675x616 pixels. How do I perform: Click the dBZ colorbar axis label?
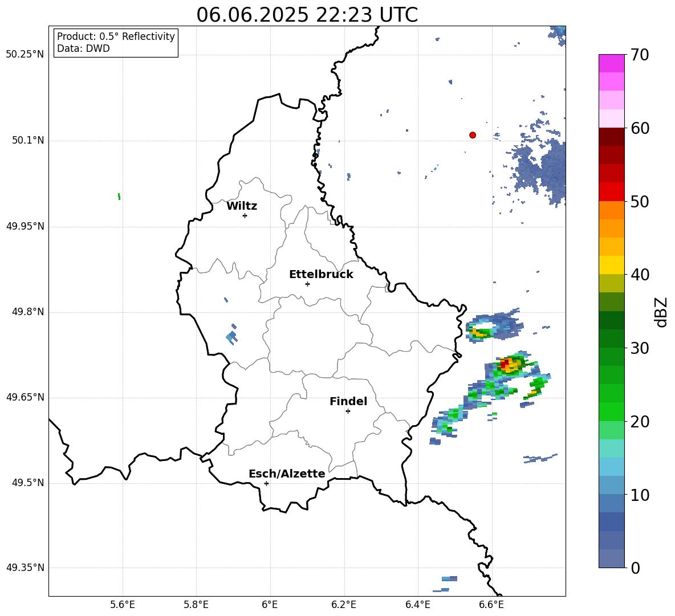coord(660,312)
